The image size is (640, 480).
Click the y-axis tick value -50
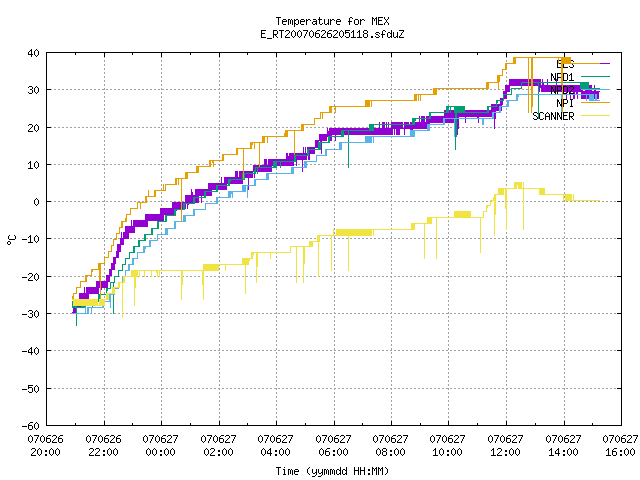coord(31,389)
